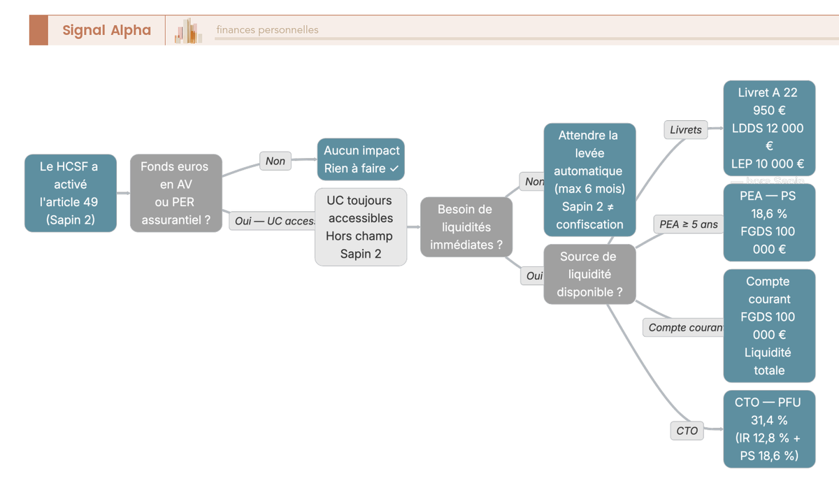Select the 'Source de liquidité disponible ?' node
The height and width of the screenshot is (504, 839).
click(589, 274)
